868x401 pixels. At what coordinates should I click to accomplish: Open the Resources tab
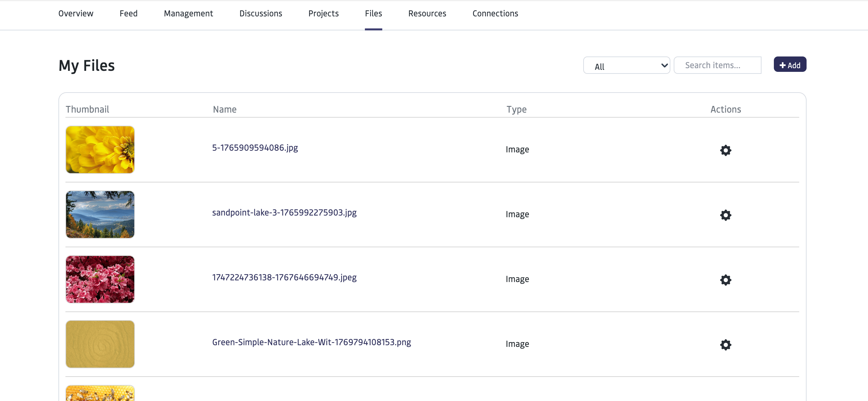(427, 13)
